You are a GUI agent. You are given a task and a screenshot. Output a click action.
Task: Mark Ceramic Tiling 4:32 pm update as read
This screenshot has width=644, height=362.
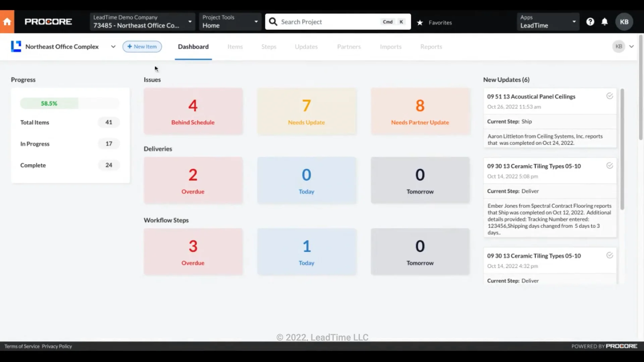(x=609, y=255)
